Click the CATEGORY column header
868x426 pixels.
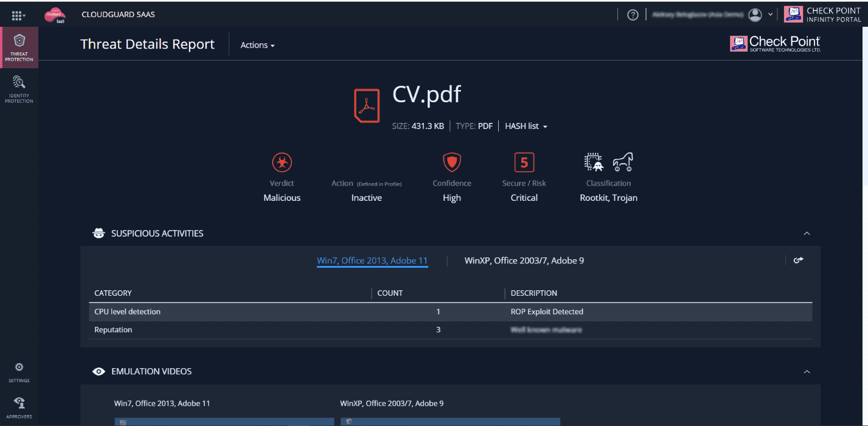pos(113,293)
